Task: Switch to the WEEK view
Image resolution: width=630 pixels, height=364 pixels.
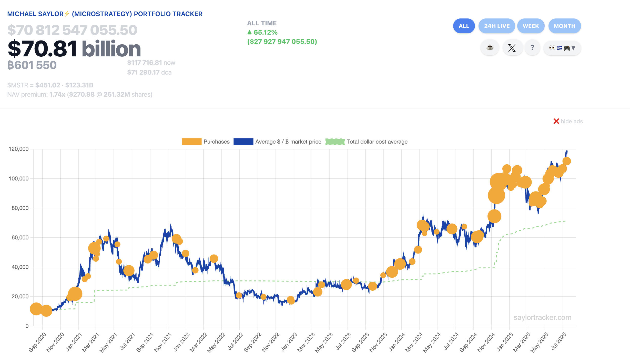Action: tap(531, 26)
